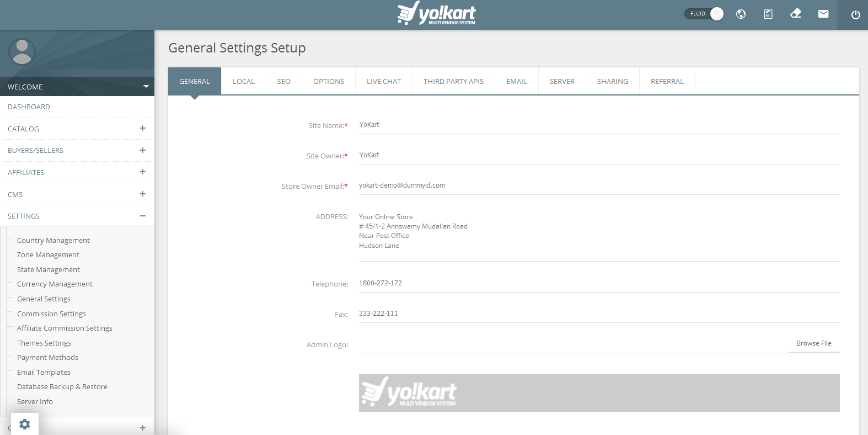Click the user avatar icon in sidebar
This screenshot has width=868, height=435.
(x=22, y=52)
